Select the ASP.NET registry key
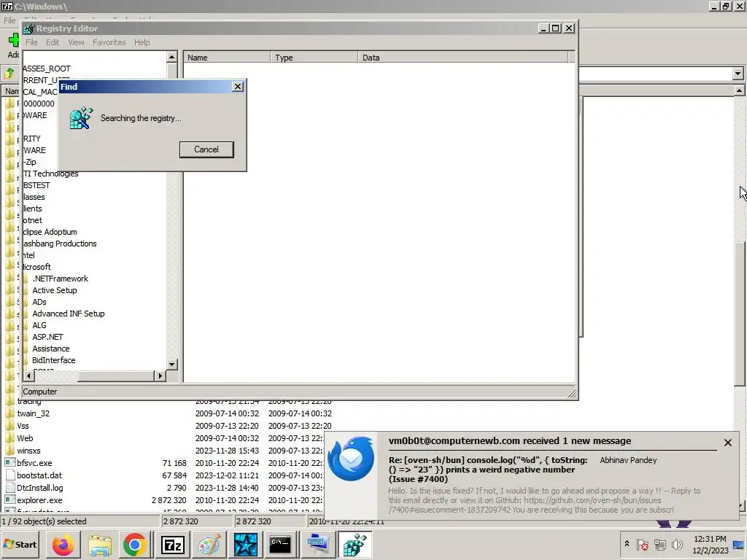747x560 pixels. [47, 337]
